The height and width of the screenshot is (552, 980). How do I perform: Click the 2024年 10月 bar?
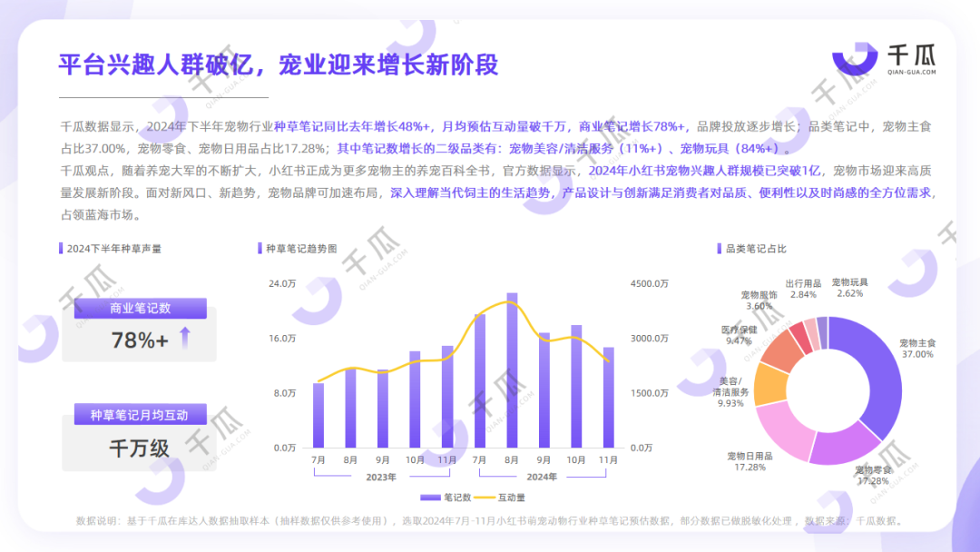pos(576,387)
